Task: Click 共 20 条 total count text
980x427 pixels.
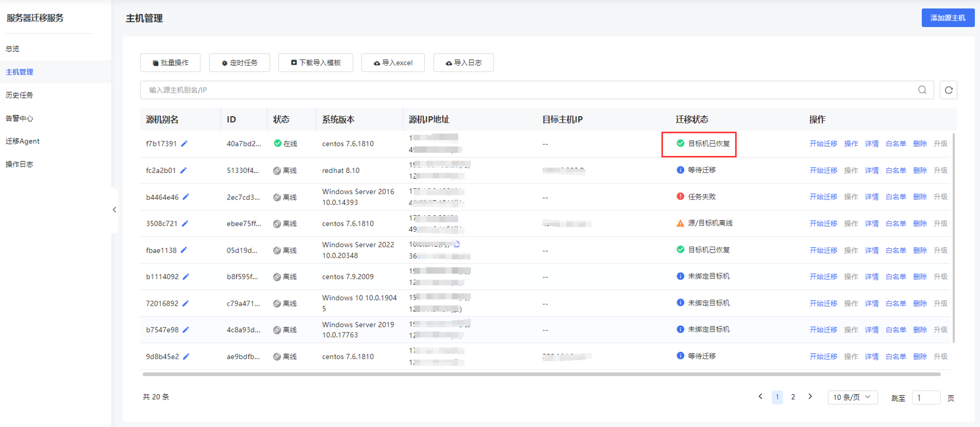Action: pos(156,397)
